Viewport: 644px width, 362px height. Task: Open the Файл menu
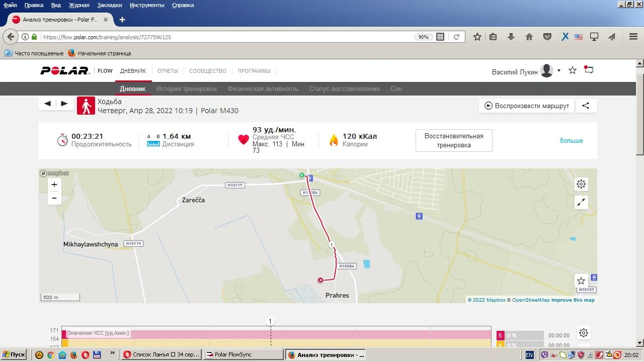(10, 5)
